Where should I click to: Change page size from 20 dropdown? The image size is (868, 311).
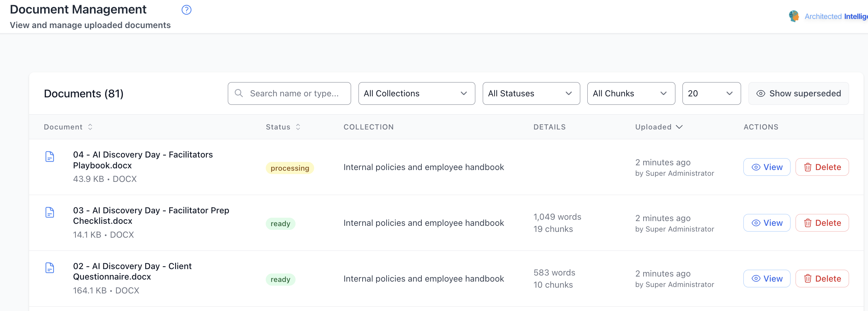pos(711,93)
